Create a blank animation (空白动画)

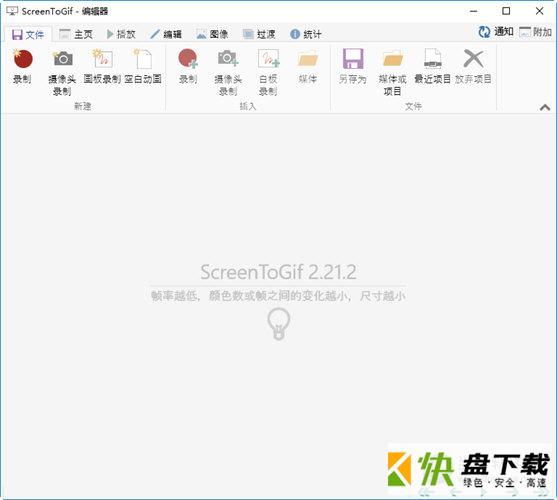tap(143, 66)
